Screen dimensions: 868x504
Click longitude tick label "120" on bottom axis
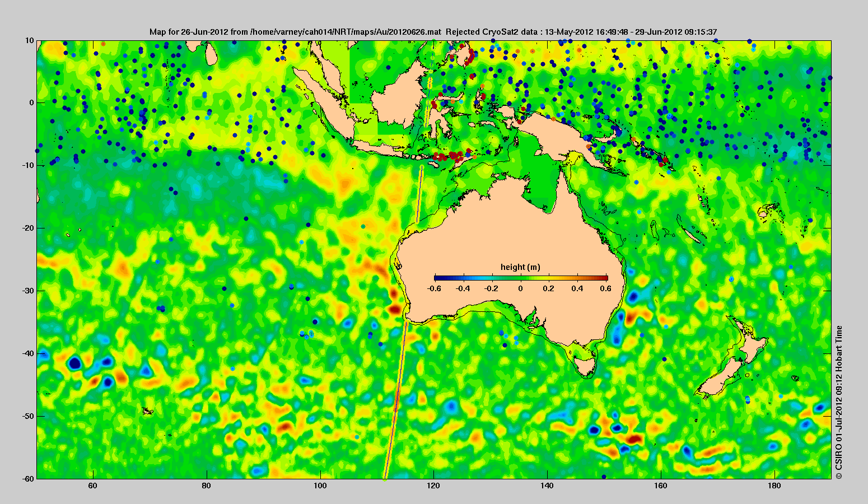click(x=433, y=486)
